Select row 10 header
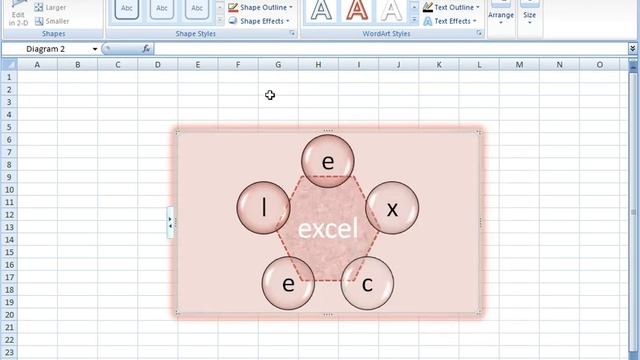 pos(9,190)
